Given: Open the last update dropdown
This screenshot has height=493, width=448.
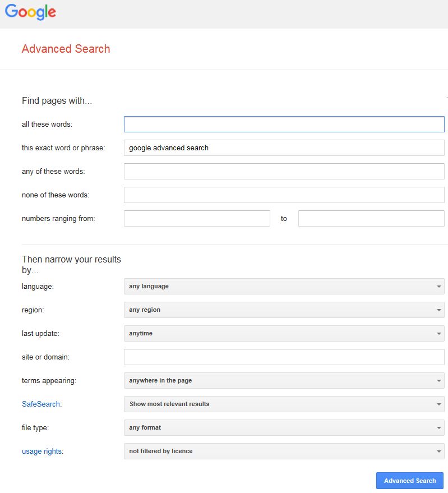Looking at the screenshot, I should point(284,333).
